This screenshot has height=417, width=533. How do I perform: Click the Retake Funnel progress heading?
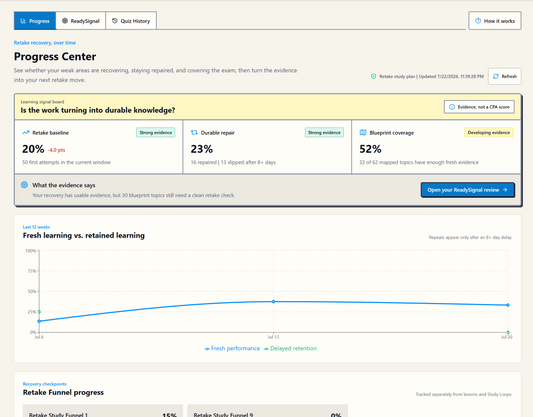[63, 392]
